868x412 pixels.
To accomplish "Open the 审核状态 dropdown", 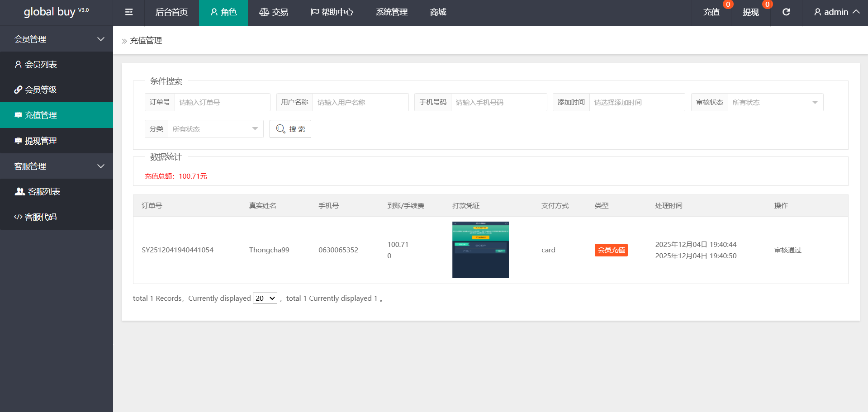I will [x=775, y=103].
